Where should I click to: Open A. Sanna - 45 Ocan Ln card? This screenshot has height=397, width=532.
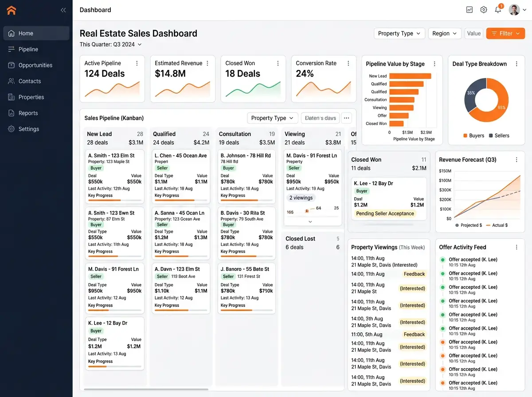(181, 233)
